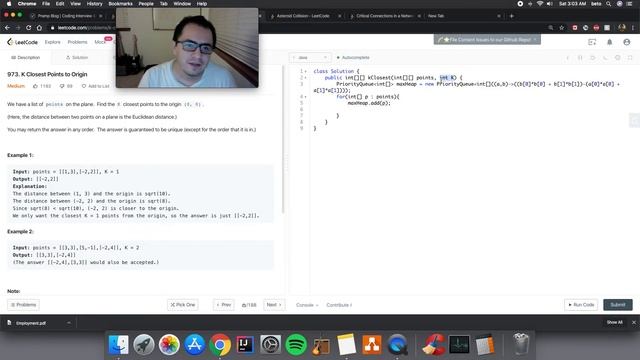Image resolution: width=640 pixels, height=360 pixels.
Task: Click the LeetCode logo
Action: tap(22, 42)
